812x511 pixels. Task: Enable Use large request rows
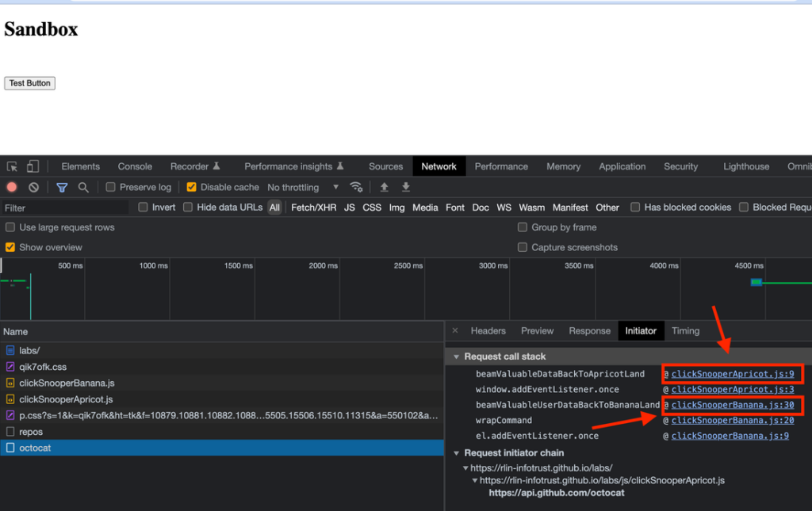pyautogui.click(x=10, y=227)
